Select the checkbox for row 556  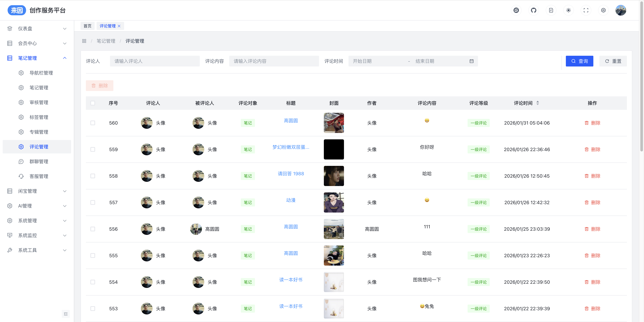[x=93, y=229]
